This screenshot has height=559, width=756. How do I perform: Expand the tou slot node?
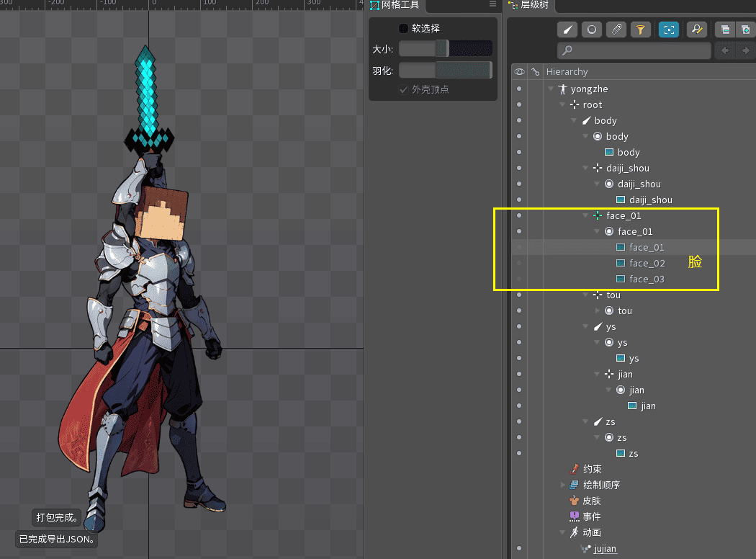point(598,310)
